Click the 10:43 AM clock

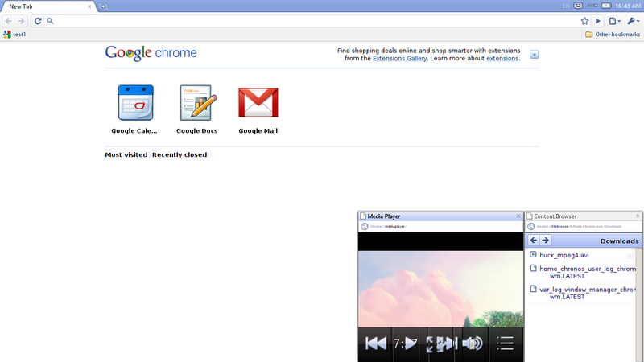[628, 6]
